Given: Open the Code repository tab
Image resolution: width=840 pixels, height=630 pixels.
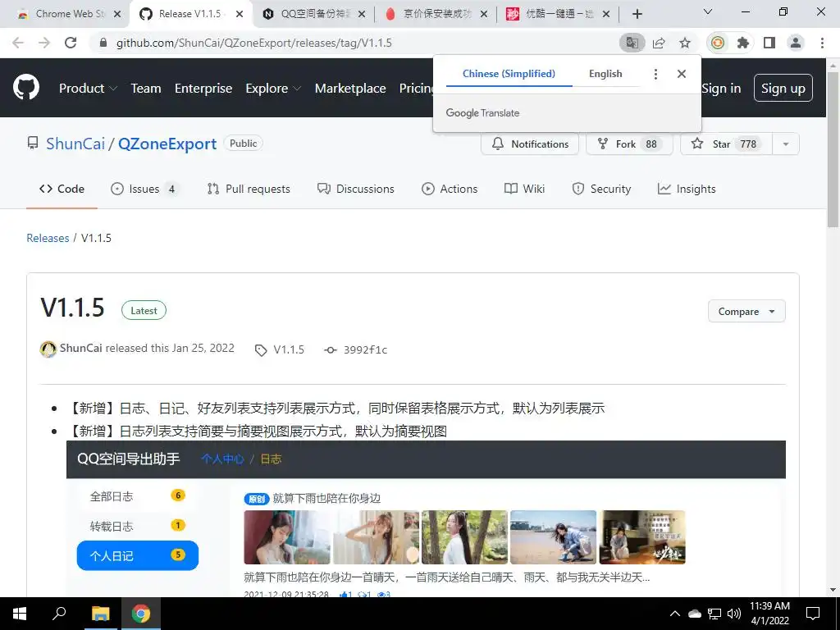Looking at the screenshot, I should (x=62, y=189).
